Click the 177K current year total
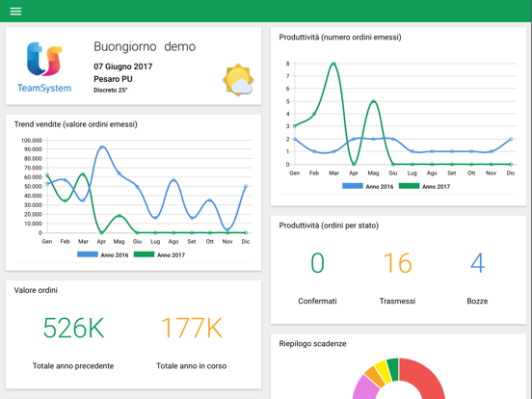 pos(192,328)
